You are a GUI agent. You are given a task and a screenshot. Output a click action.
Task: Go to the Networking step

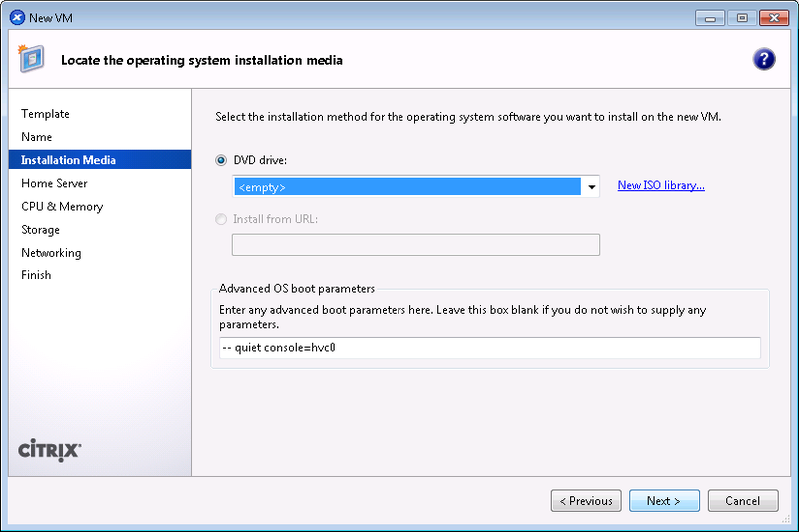click(52, 253)
